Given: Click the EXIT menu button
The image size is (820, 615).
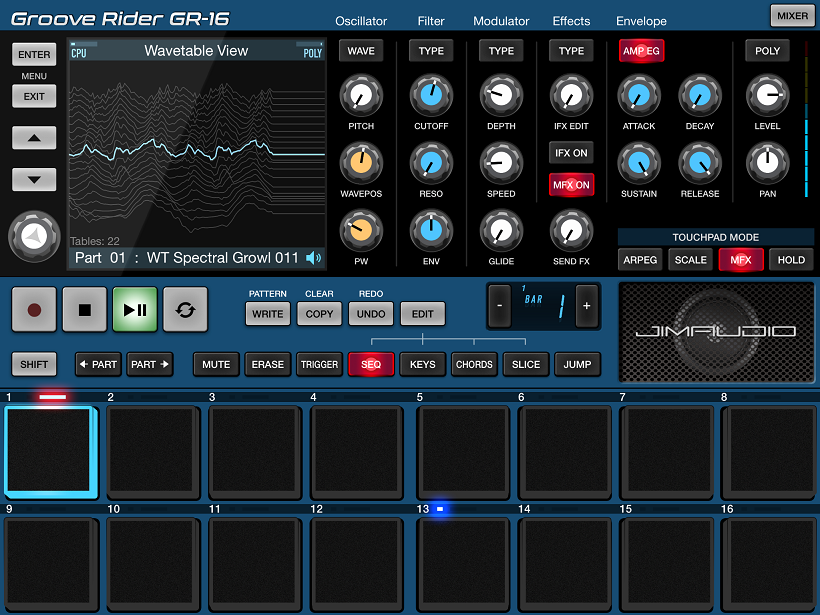Looking at the screenshot, I should tap(34, 96).
